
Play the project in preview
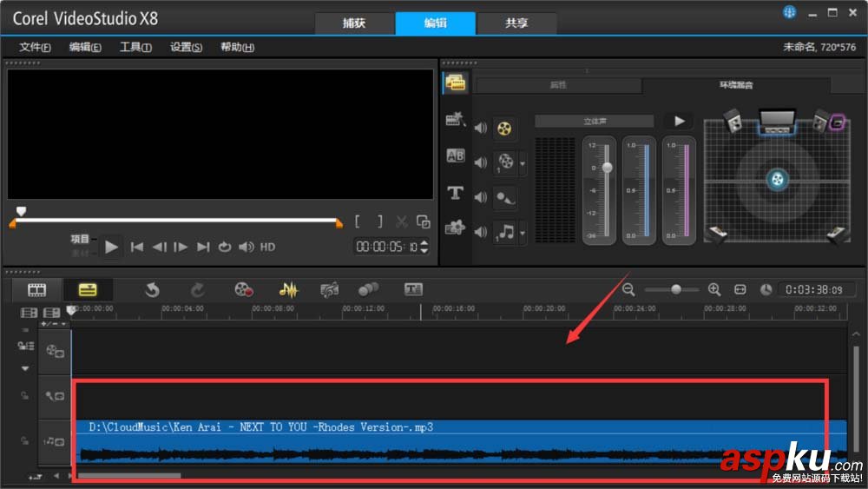(x=111, y=247)
